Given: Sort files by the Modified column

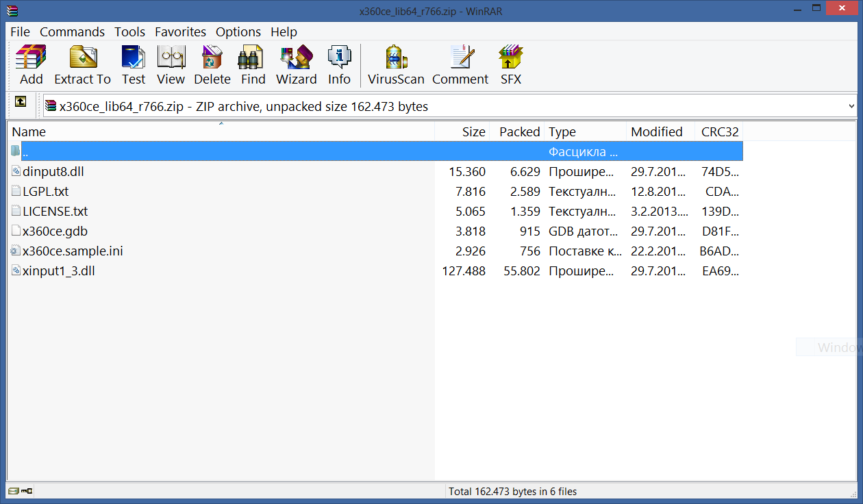Looking at the screenshot, I should (x=660, y=131).
